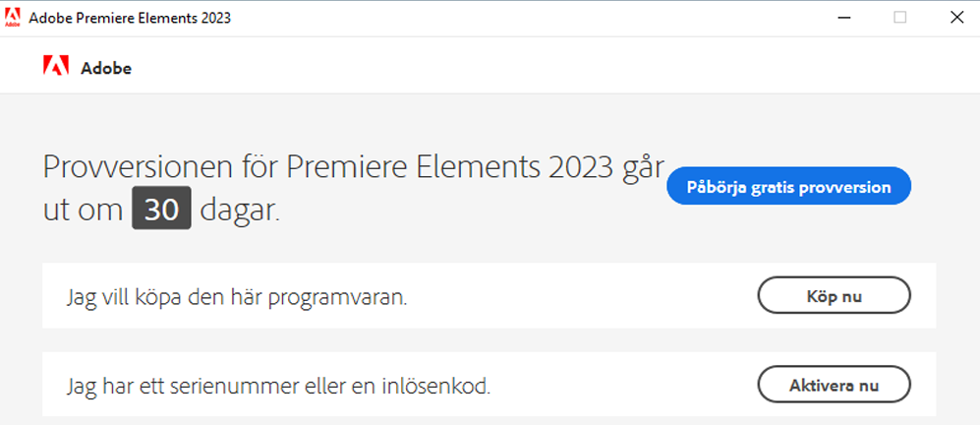This screenshot has height=425, width=980.
Task: Click the red Adobe logo in the header
Action: 55,67
